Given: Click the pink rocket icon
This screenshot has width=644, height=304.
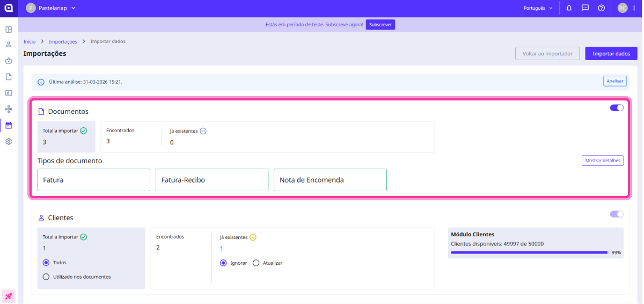Looking at the screenshot, I should [x=9, y=296].
